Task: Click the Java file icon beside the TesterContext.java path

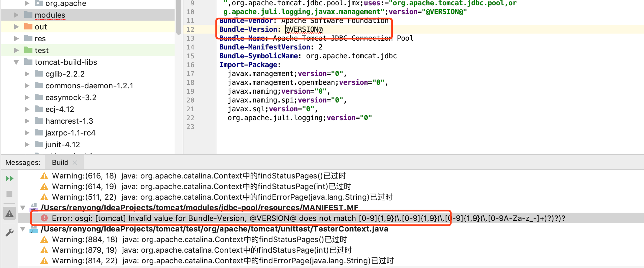Action: tap(34, 229)
